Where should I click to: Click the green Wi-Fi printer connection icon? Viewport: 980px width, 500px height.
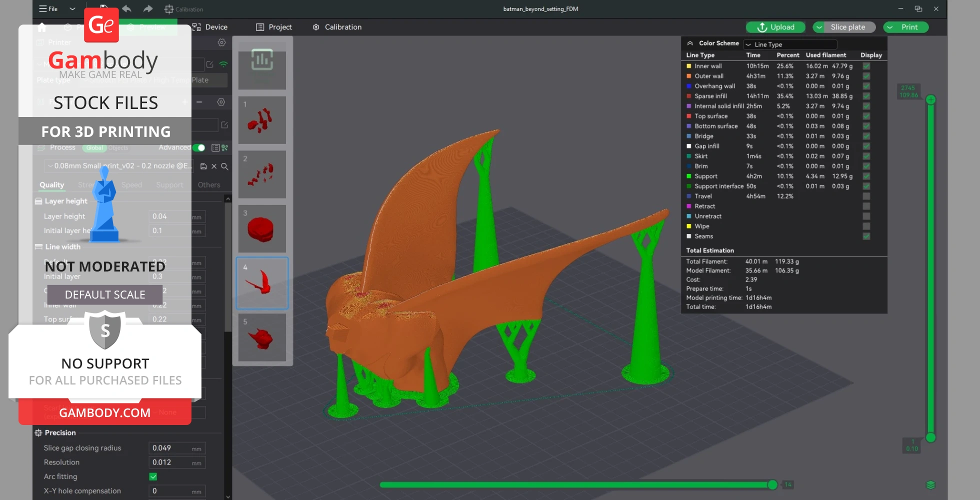[223, 64]
